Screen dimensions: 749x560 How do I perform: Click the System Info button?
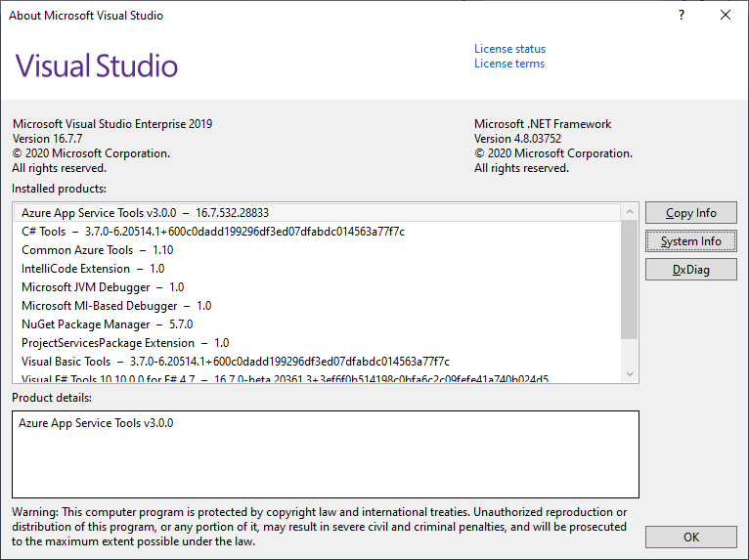[x=690, y=241]
